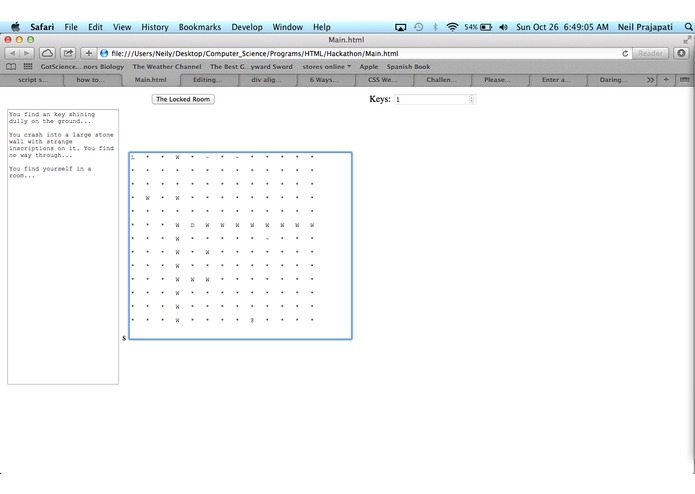Open the File menu

[71, 27]
